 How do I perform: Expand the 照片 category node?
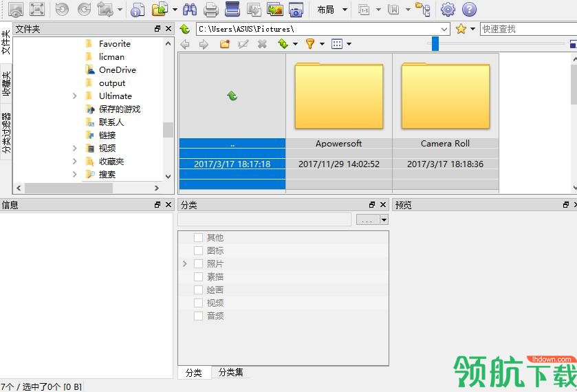pyautogui.click(x=185, y=264)
